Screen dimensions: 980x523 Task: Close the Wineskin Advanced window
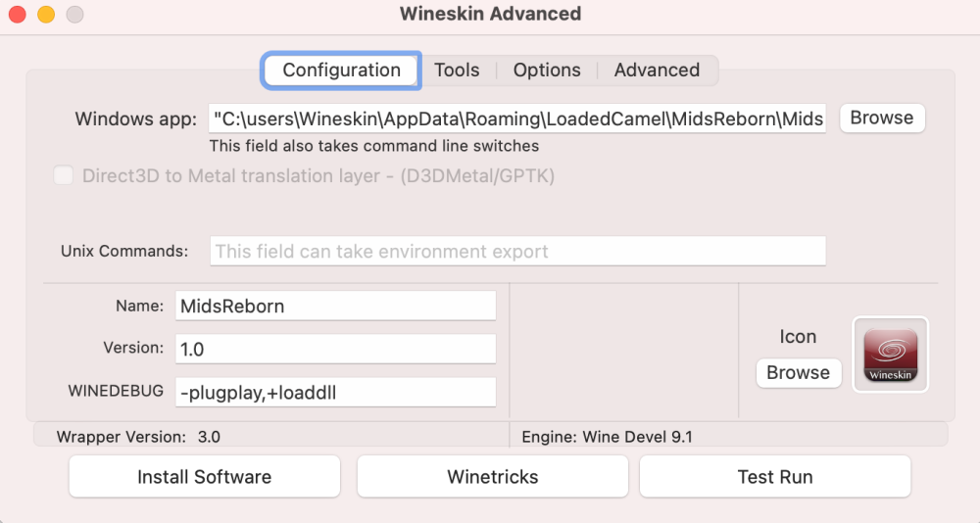click(17, 15)
